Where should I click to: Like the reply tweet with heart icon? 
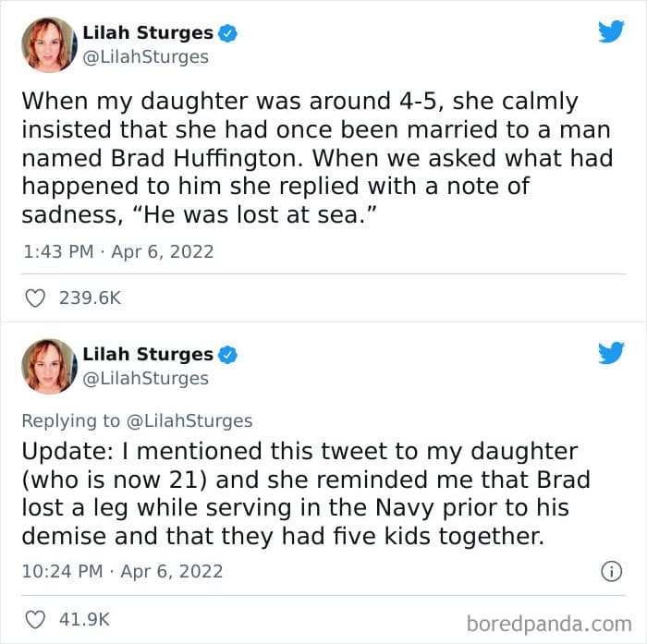pyautogui.click(x=35, y=619)
